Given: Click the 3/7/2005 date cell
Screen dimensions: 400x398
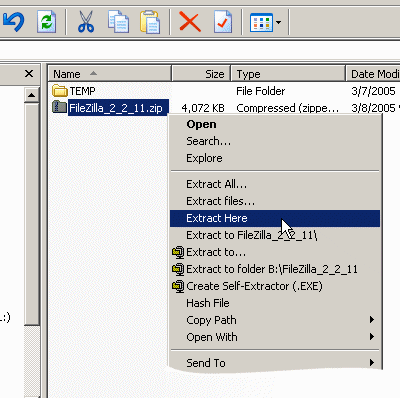Looking at the screenshot, I should pos(373,91).
